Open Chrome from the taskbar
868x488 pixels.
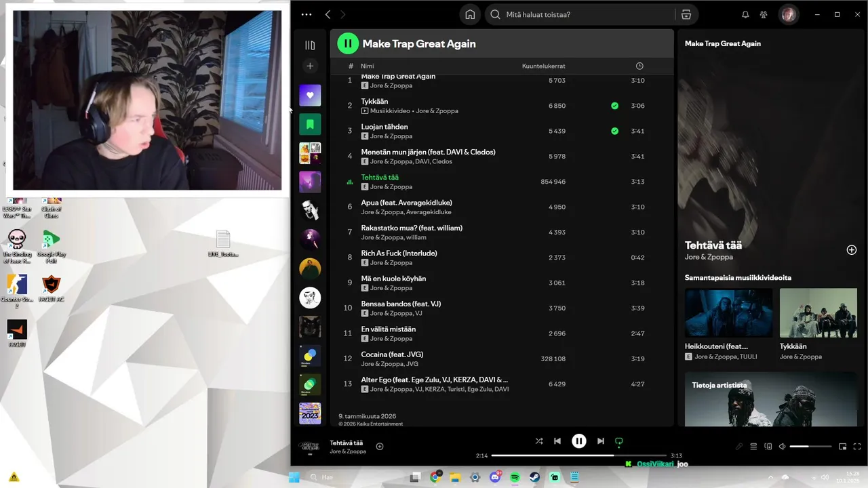click(435, 477)
